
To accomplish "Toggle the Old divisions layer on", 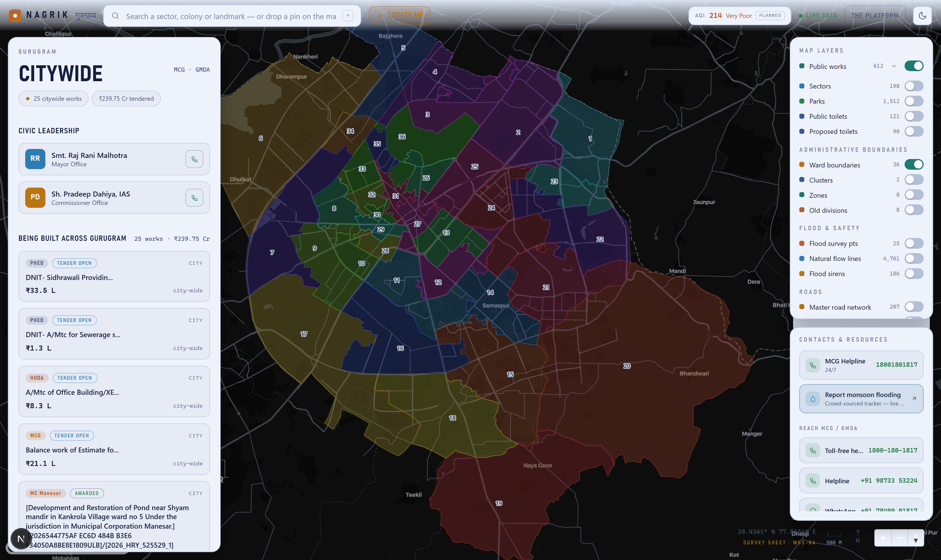I will coord(914,210).
